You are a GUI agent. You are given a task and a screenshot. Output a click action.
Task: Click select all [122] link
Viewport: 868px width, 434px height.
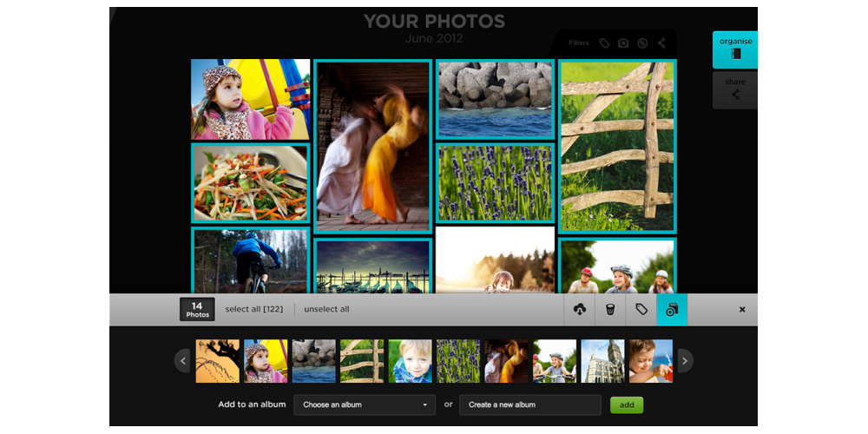click(254, 310)
